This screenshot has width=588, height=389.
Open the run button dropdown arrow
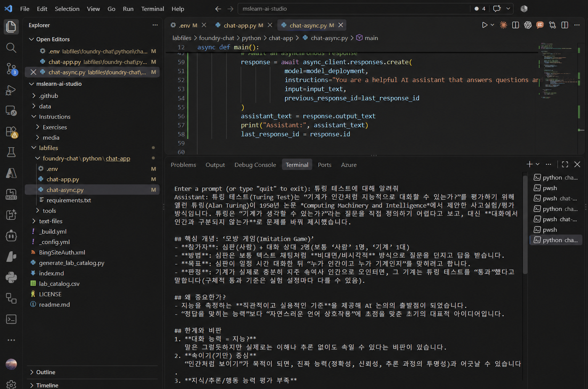(x=492, y=25)
